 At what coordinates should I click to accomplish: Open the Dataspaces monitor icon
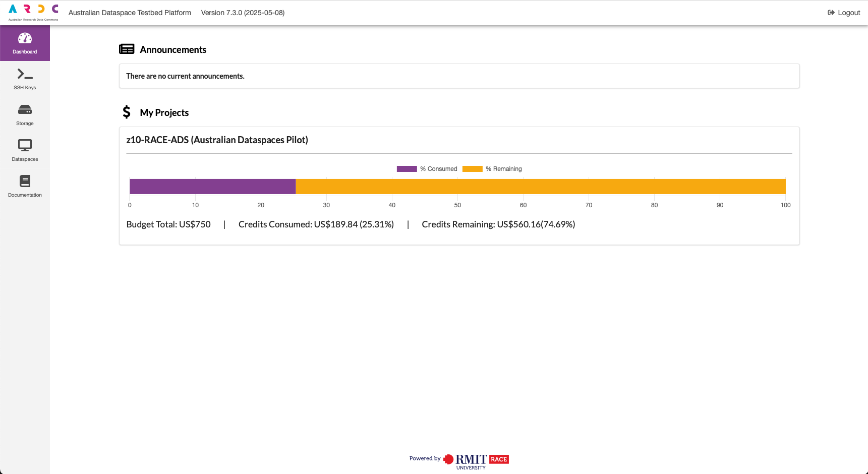[25, 145]
